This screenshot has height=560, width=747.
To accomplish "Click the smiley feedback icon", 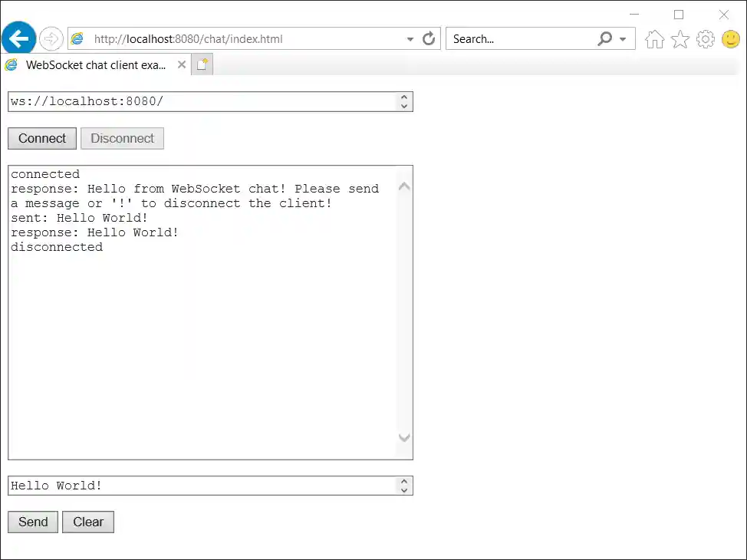I will (730, 39).
